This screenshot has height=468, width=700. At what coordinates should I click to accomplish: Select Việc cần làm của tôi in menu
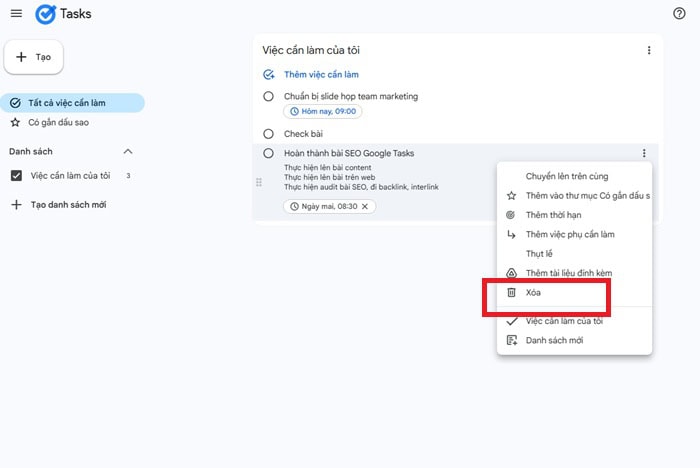[575, 321]
